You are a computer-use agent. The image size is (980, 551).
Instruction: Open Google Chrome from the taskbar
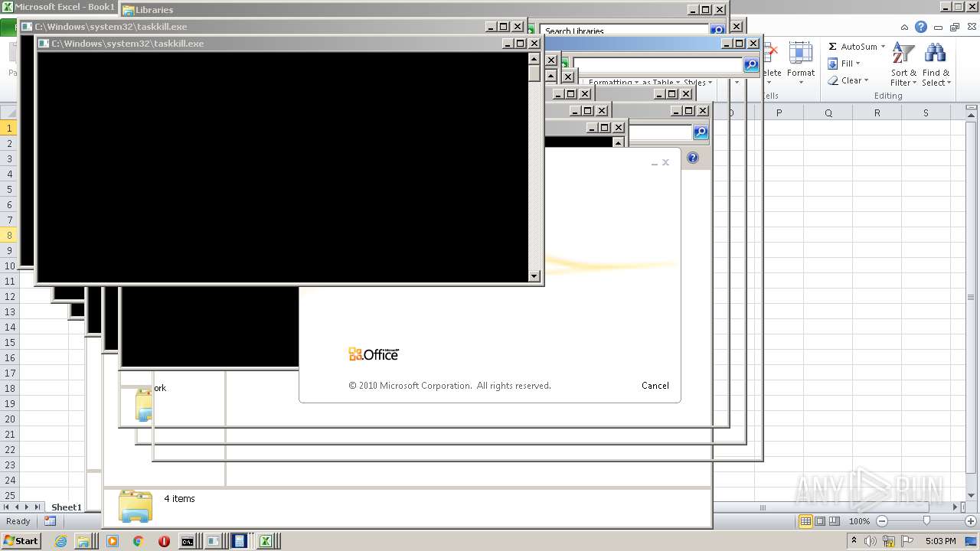coord(138,541)
